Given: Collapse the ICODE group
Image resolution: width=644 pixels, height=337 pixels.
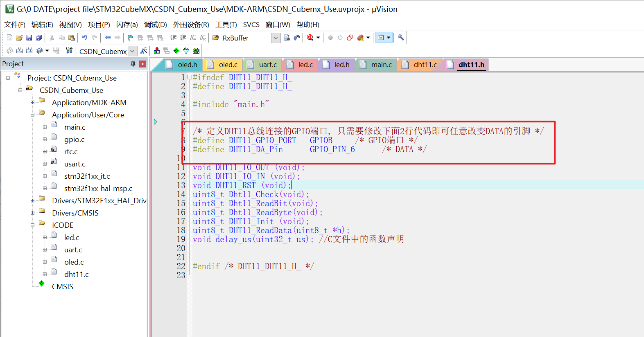Looking at the screenshot, I should 32,225.
